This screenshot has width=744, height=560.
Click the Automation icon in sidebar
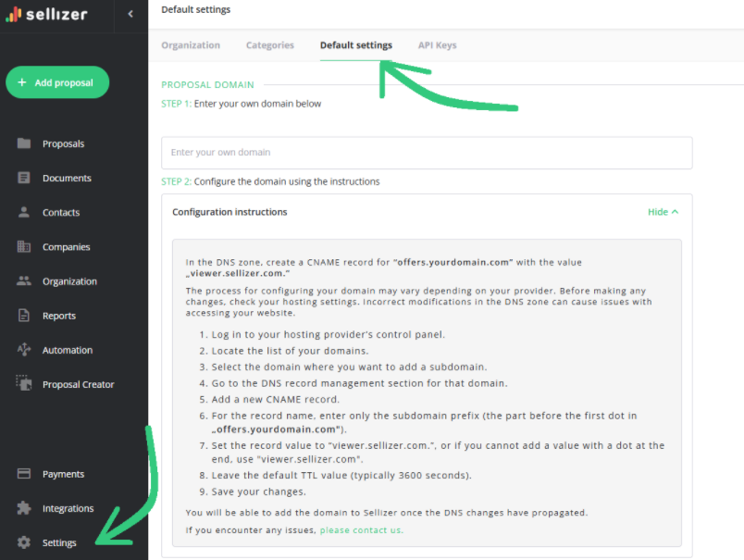(x=24, y=350)
